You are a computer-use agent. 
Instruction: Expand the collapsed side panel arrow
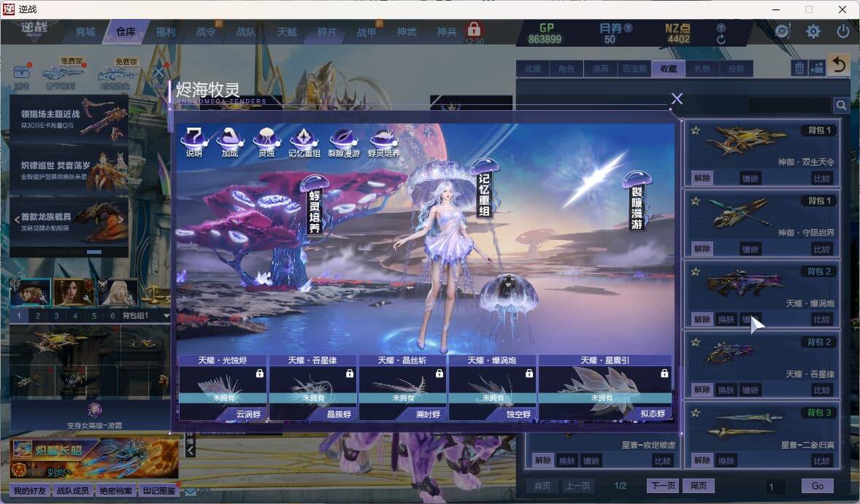[190, 451]
